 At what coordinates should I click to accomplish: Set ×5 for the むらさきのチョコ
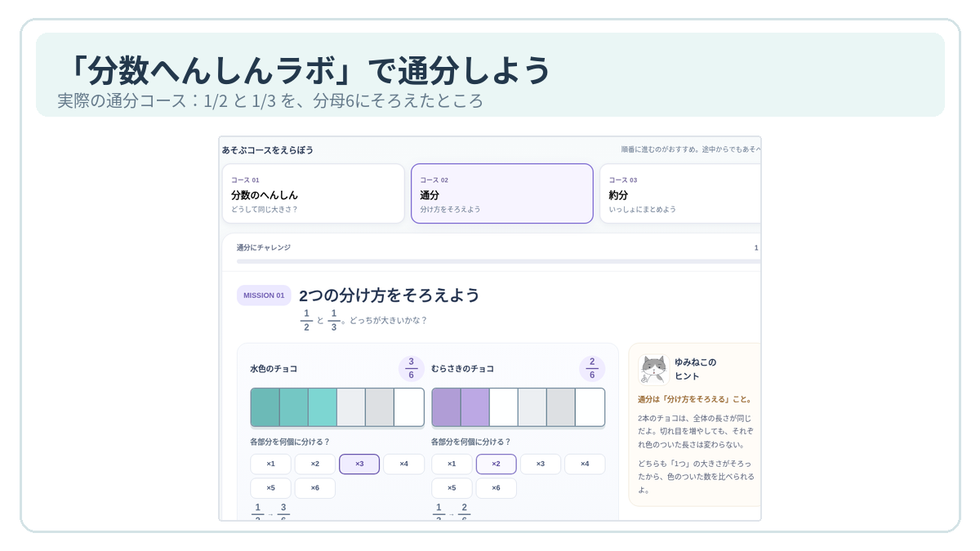(452, 488)
